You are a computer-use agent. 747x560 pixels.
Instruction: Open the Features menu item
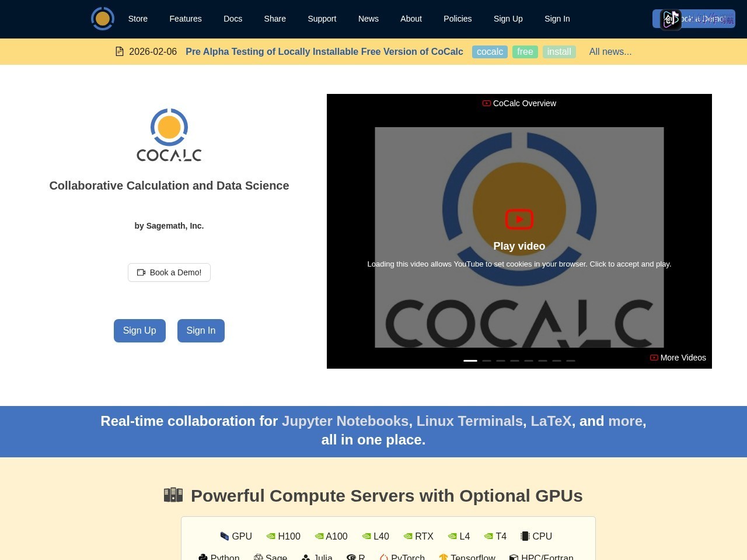click(x=186, y=19)
